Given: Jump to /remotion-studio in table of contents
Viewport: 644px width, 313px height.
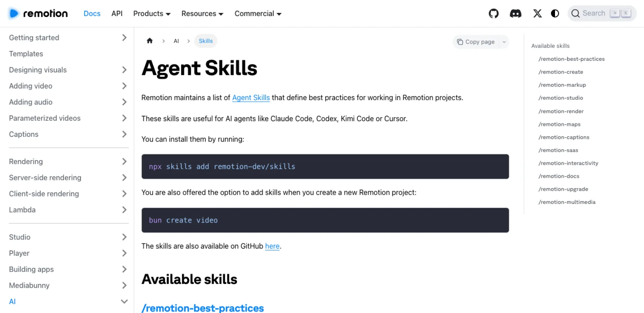Looking at the screenshot, I should pyautogui.click(x=561, y=98).
